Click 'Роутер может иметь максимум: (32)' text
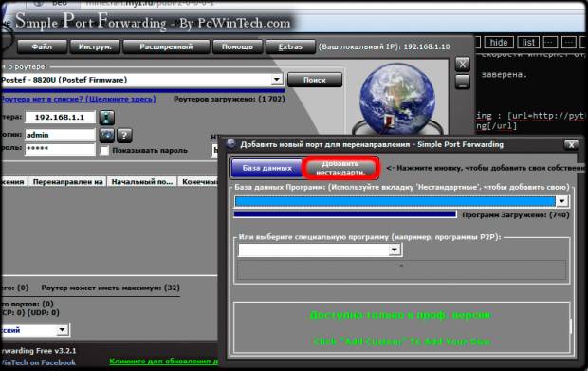 point(111,288)
